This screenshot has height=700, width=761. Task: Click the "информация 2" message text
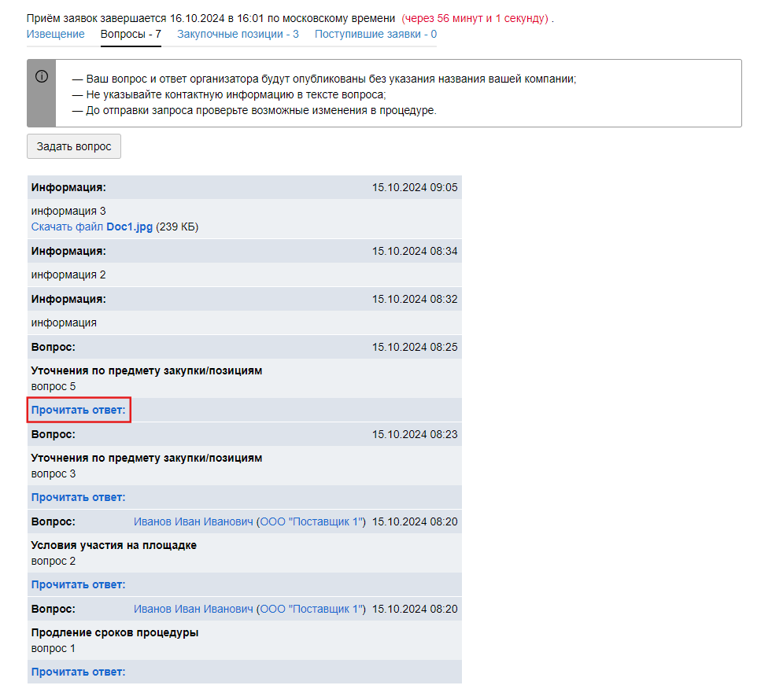point(68,274)
